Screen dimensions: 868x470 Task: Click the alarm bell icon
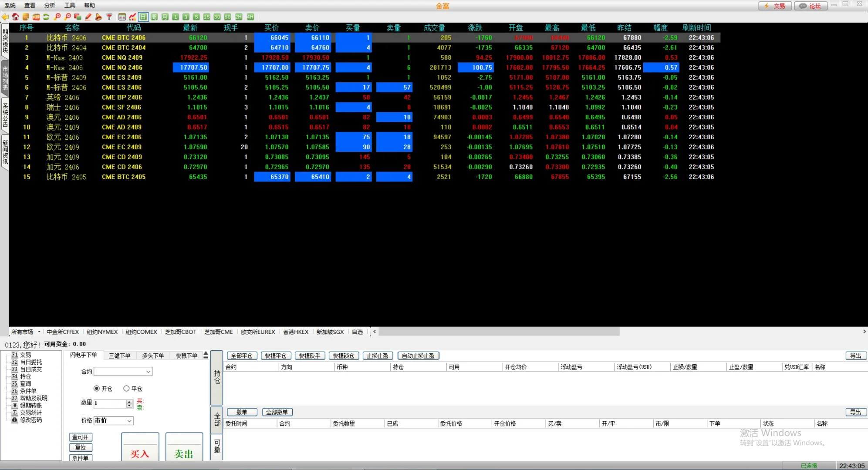(x=99, y=17)
